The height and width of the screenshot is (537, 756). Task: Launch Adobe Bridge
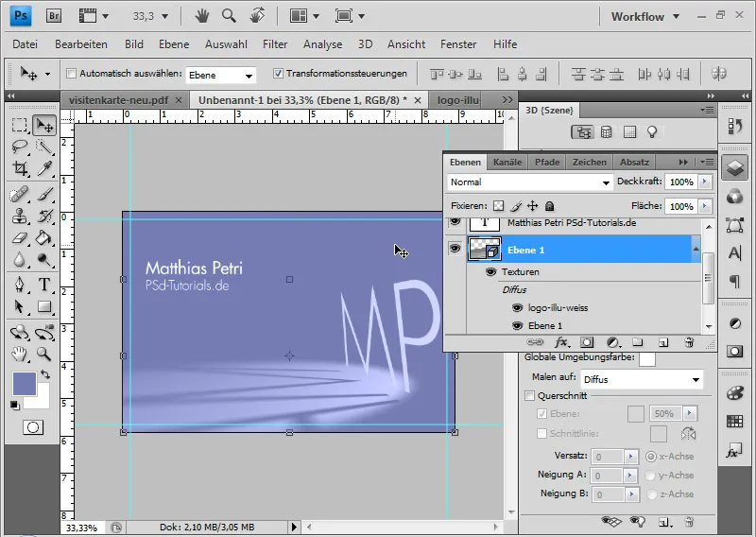[54, 16]
